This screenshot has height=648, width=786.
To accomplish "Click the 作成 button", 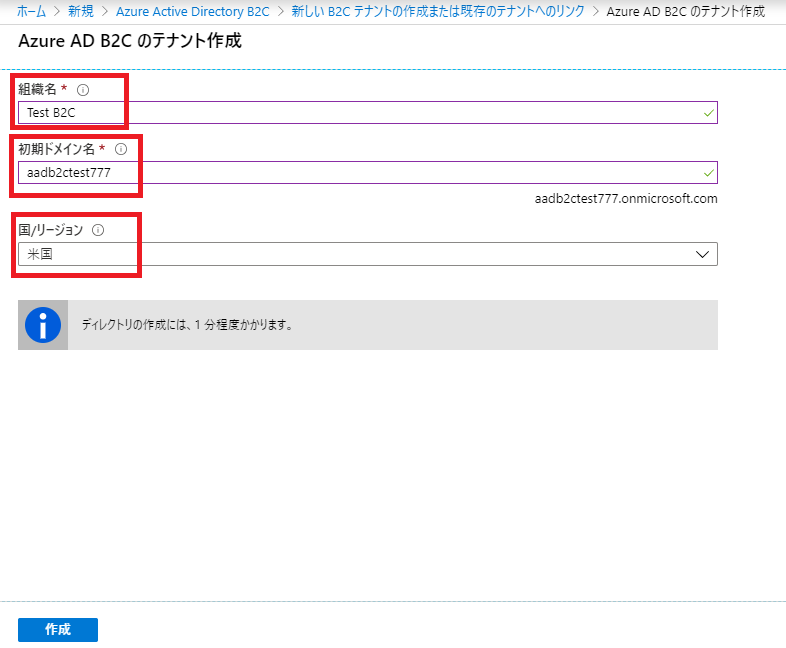I will tap(58, 630).
